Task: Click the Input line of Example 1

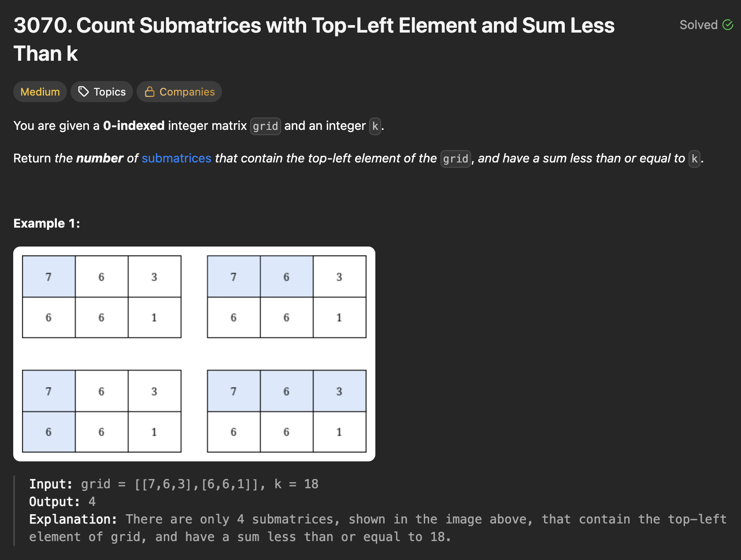Action: click(x=174, y=484)
